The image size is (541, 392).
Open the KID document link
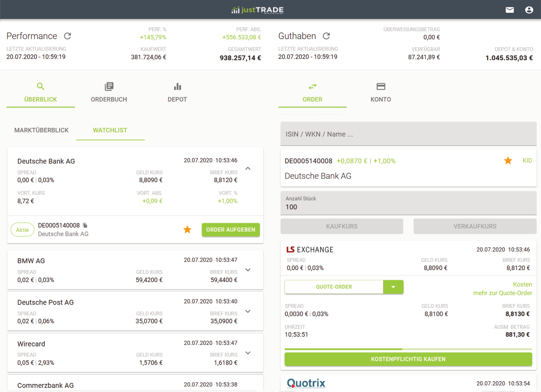point(527,161)
